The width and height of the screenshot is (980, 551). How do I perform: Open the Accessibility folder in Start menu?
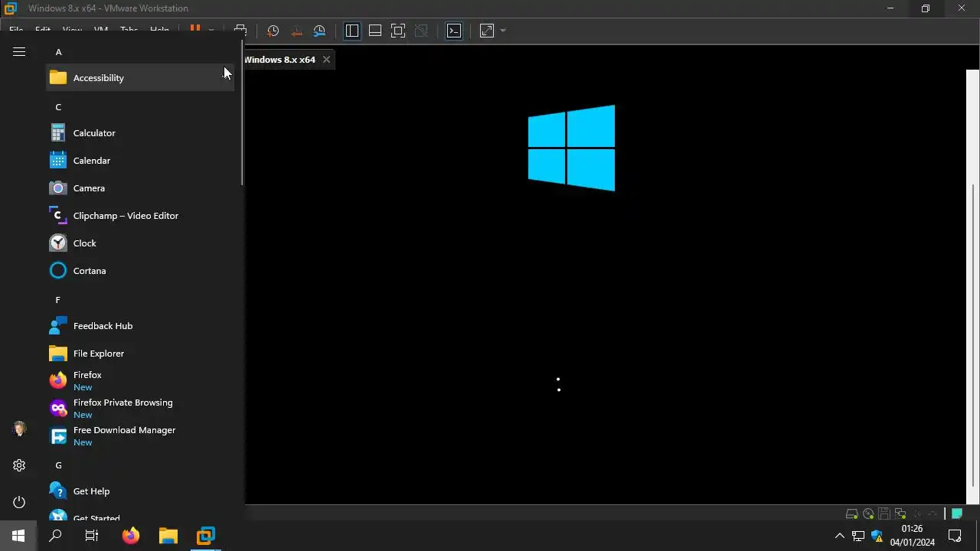140,78
